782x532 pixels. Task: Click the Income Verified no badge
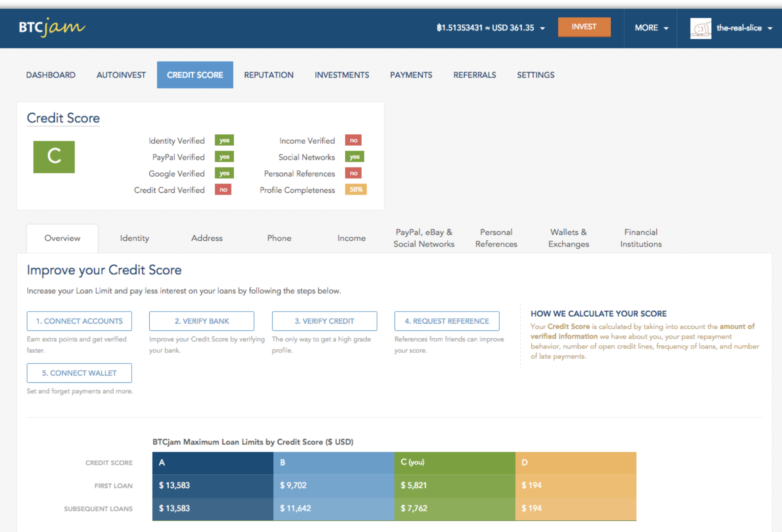[353, 140]
